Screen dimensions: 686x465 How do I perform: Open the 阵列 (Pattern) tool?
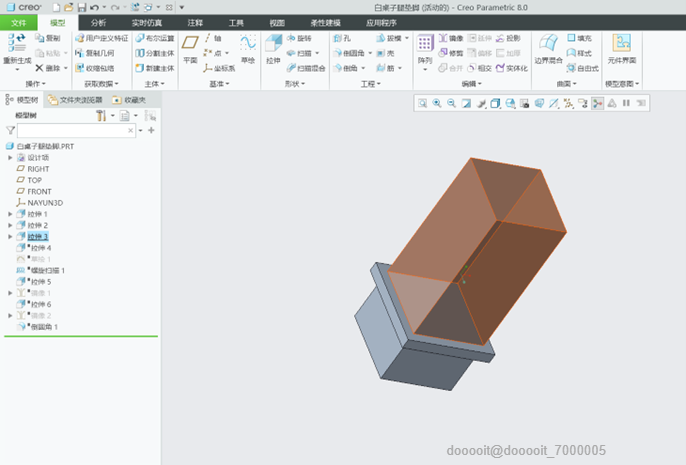point(424,46)
